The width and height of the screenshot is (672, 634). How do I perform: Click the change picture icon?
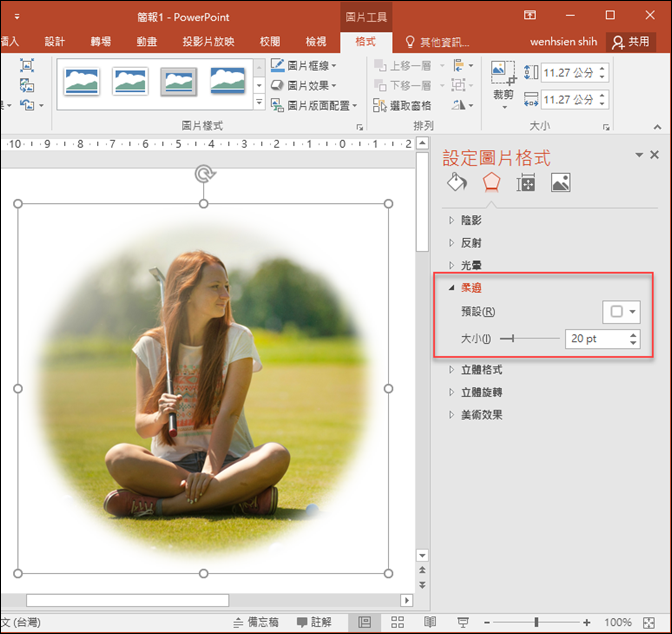[27, 85]
